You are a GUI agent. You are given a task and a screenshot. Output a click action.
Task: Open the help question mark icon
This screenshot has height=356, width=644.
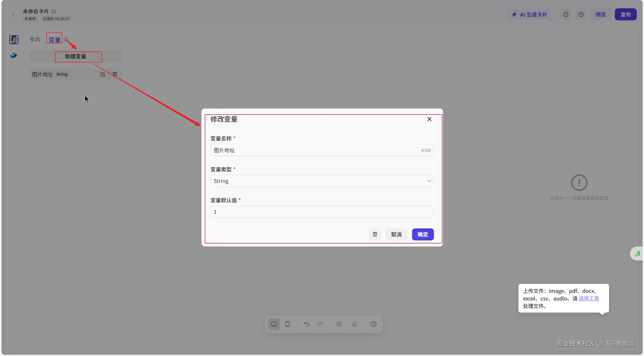374,324
